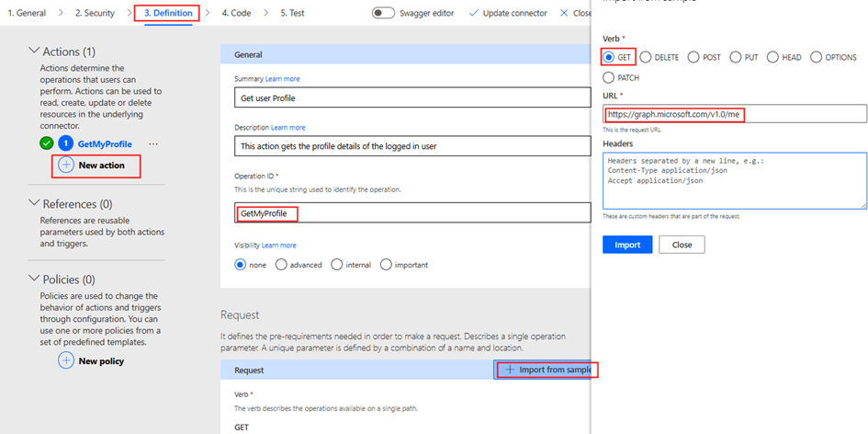Click the New policy plus icon
This screenshot has width=868, height=434.
click(x=66, y=360)
